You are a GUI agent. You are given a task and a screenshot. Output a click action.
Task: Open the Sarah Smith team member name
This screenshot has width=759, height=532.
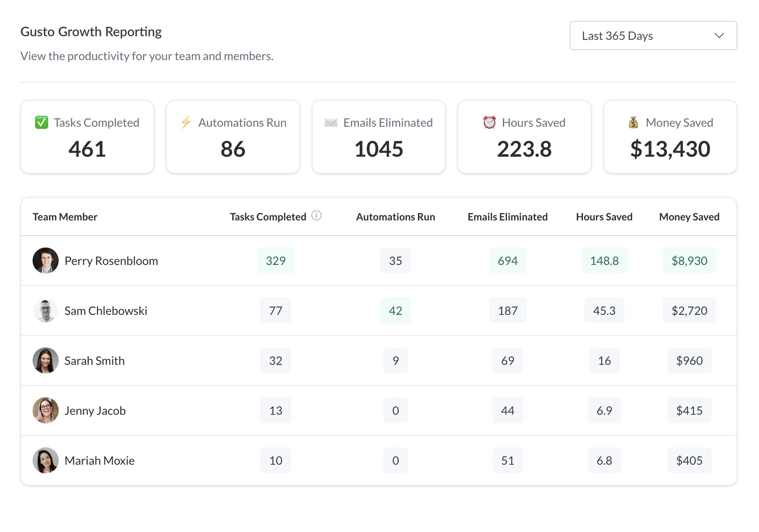95,360
